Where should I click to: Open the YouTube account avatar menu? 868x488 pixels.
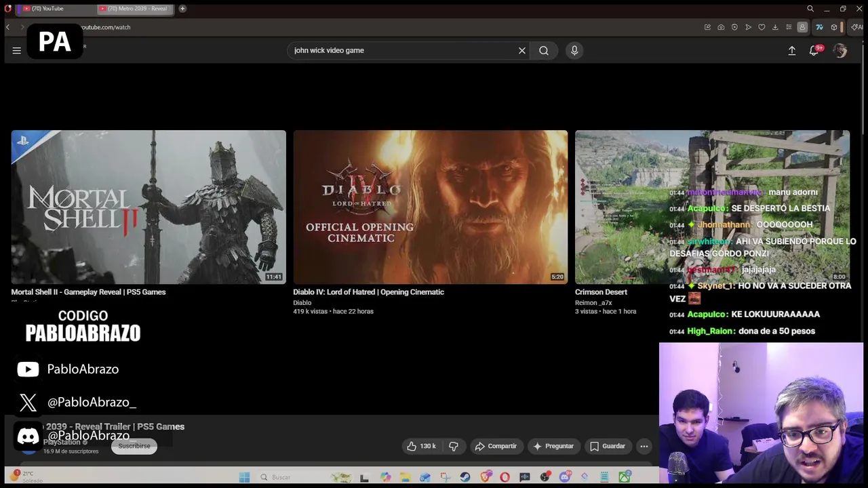[840, 51]
